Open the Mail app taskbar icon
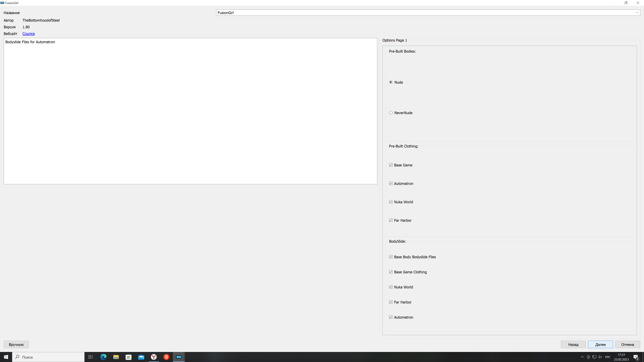 click(141, 357)
